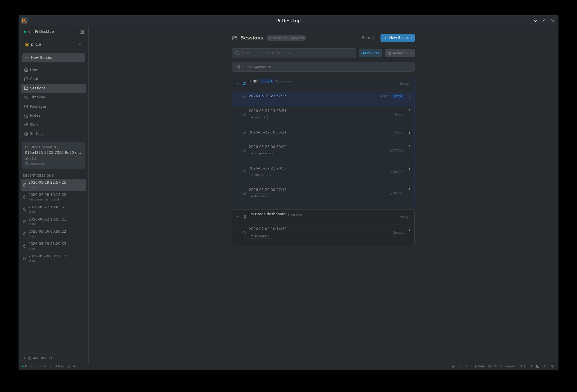Open recent session 2026-07-08 10:14:32 in sidebar
Viewport: 577px width, 392px height.
(53, 197)
